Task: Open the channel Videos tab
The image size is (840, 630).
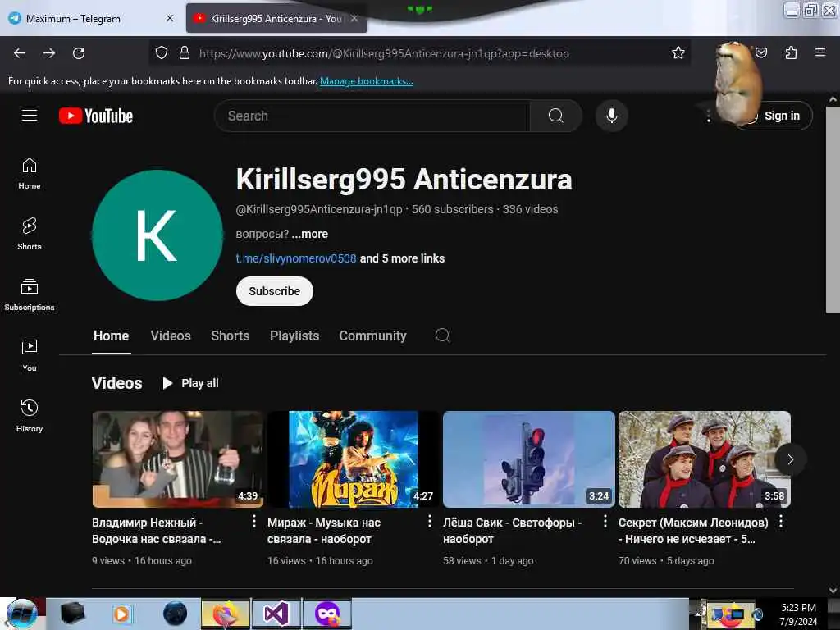Action: 171,336
